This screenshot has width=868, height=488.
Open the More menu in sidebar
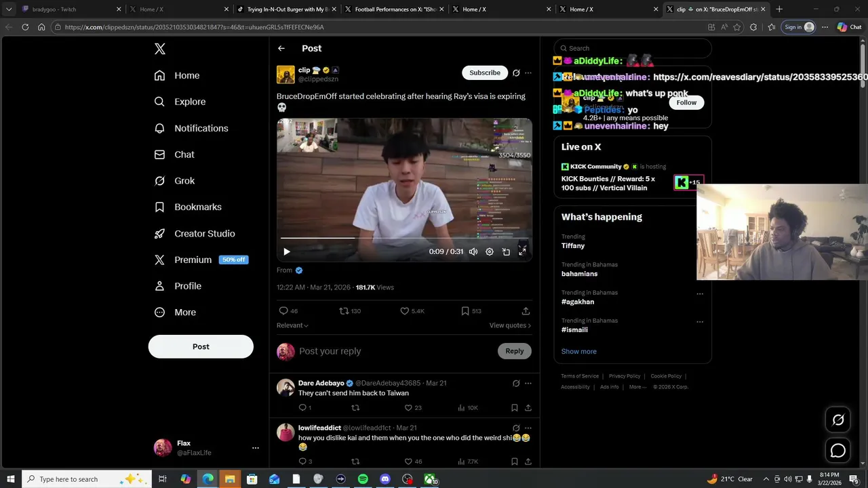click(175, 312)
